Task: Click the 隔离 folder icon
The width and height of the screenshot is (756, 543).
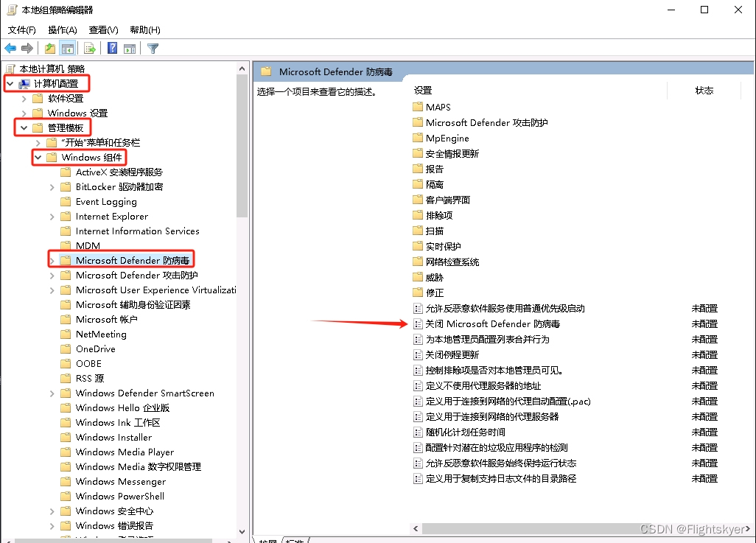Action: pos(418,184)
